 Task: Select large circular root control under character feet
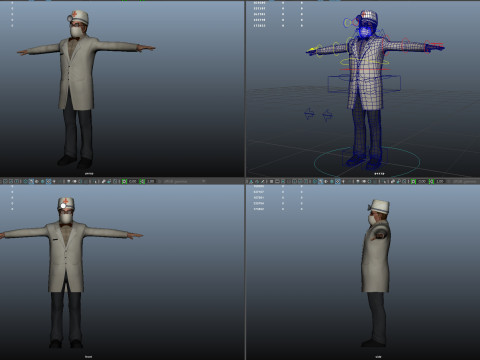pyautogui.click(x=367, y=162)
